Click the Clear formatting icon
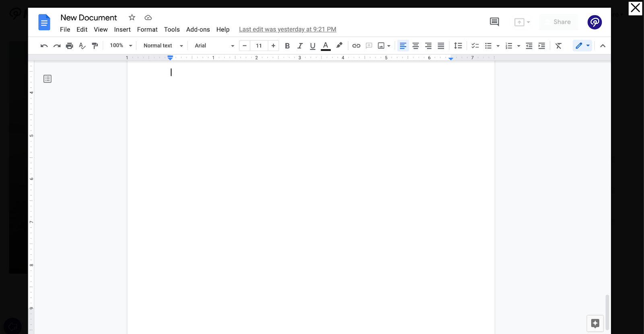This screenshot has width=644, height=334. point(558,46)
